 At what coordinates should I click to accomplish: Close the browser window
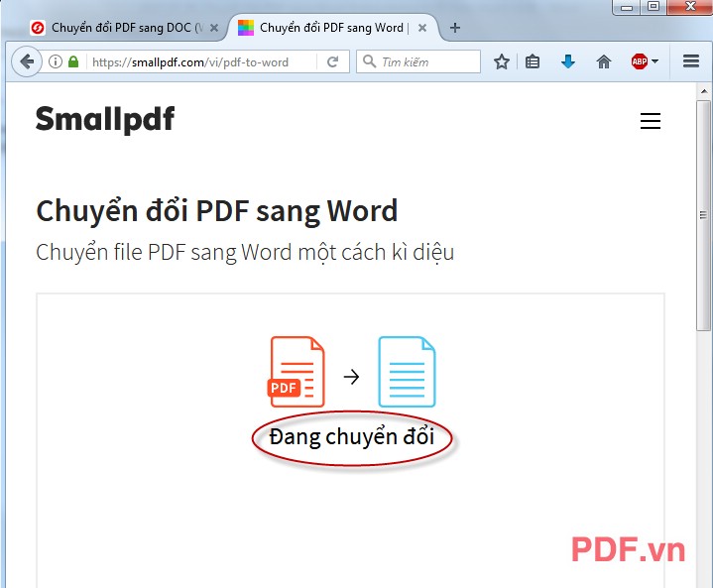(x=690, y=6)
